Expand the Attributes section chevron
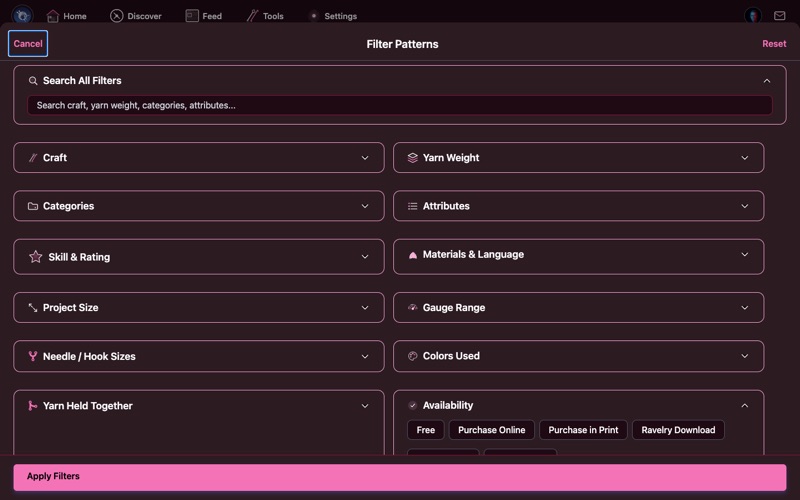 point(745,206)
